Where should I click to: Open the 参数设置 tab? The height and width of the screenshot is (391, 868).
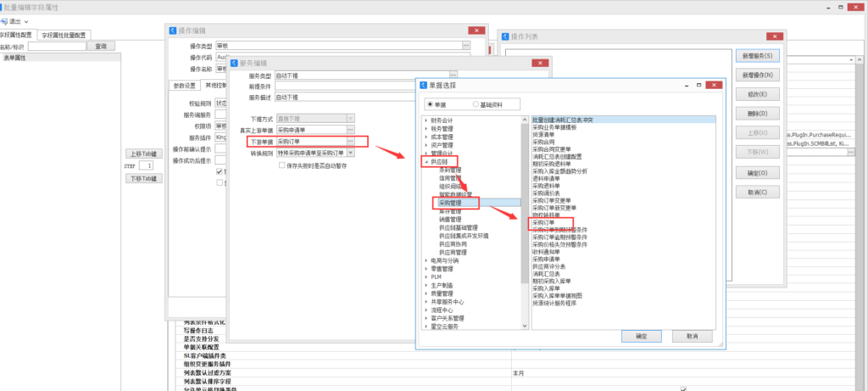[184, 85]
